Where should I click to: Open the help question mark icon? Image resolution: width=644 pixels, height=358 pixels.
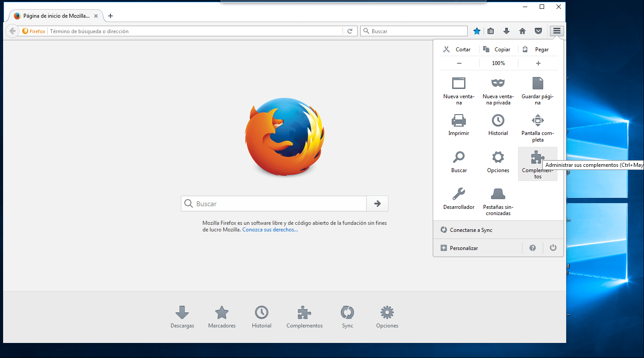(x=533, y=248)
